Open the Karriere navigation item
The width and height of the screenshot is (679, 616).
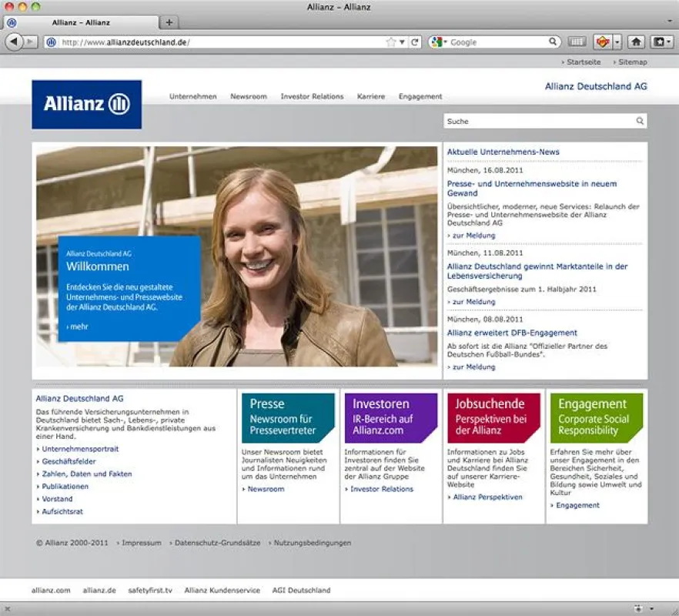tap(371, 96)
